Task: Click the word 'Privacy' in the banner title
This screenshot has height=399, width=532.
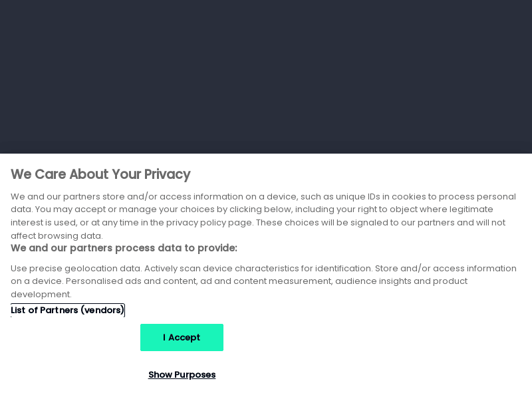Action: point(168,174)
